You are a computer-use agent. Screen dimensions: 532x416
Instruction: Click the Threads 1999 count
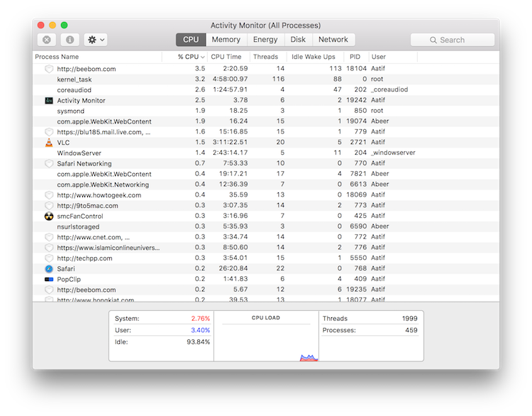(409, 319)
